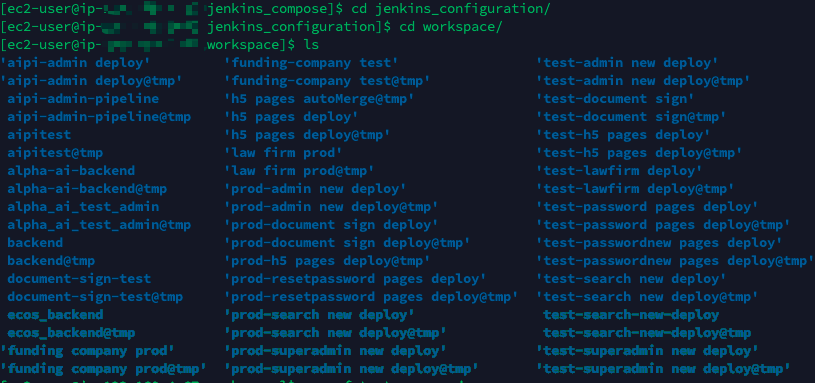
Task: Select the aipitest directory entry
Action: (x=39, y=135)
